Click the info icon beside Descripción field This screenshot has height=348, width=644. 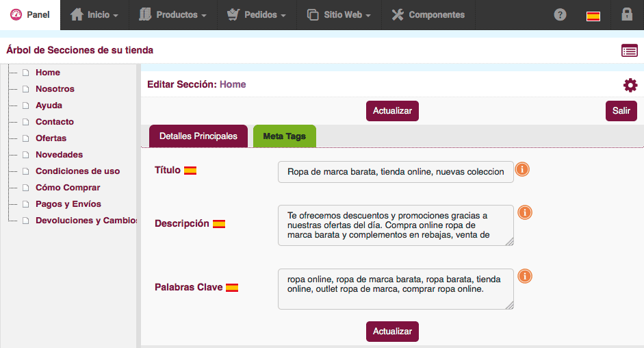pos(525,212)
